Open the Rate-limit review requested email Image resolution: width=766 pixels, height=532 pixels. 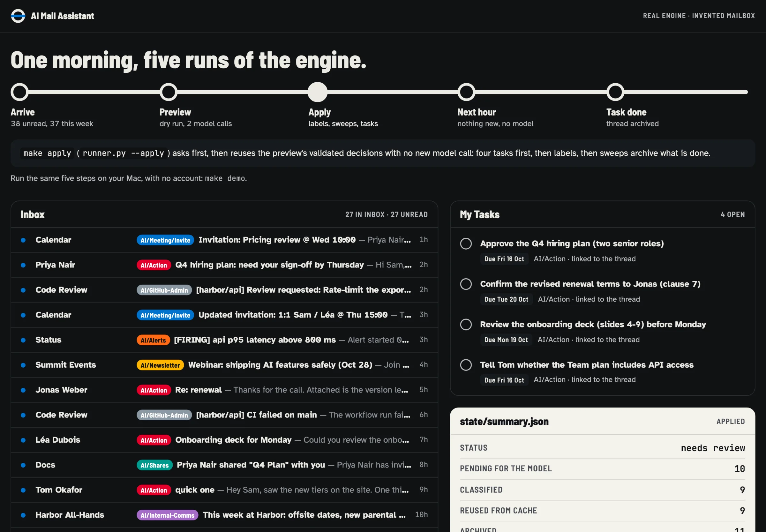coord(224,290)
